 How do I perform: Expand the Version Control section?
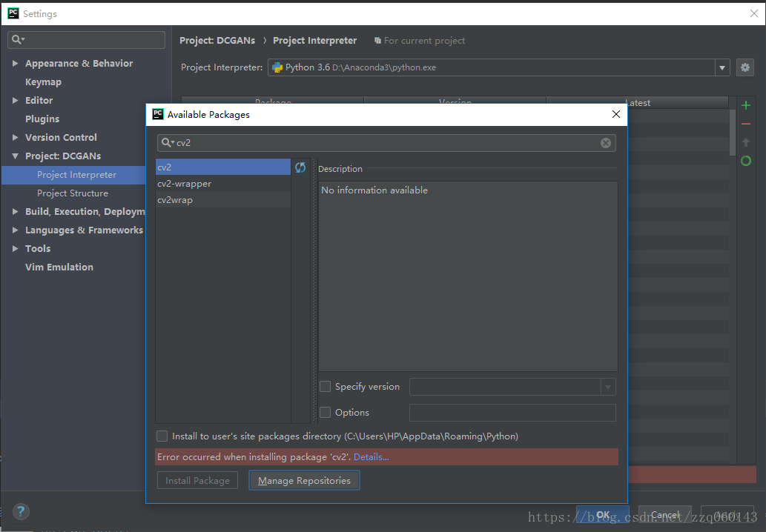(15, 138)
